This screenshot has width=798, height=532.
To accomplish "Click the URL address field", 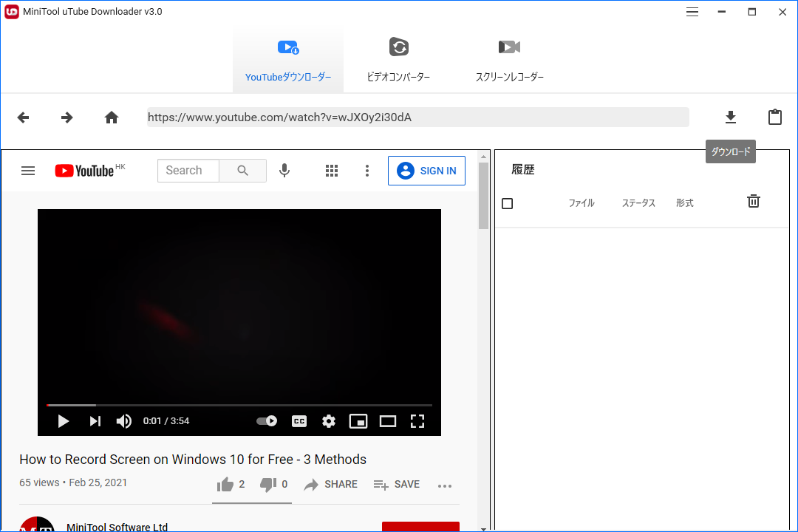I will pyautogui.click(x=417, y=117).
